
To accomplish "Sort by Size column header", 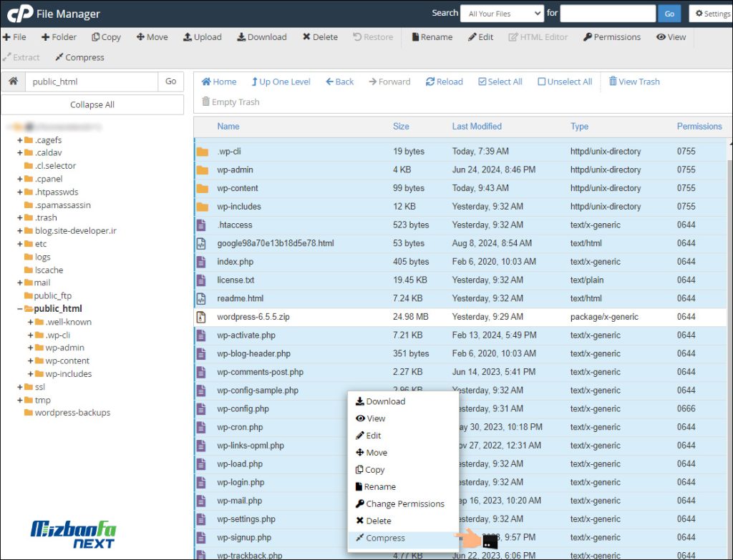I will click(401, 127).
